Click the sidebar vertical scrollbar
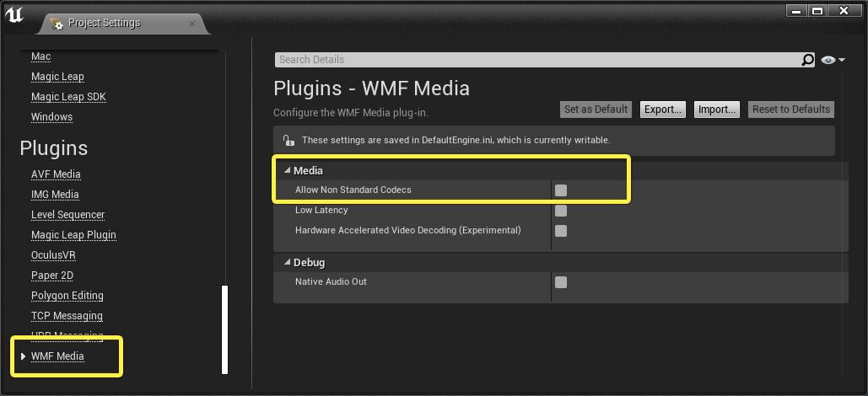The image size is (868, 396). pos(224,329)
